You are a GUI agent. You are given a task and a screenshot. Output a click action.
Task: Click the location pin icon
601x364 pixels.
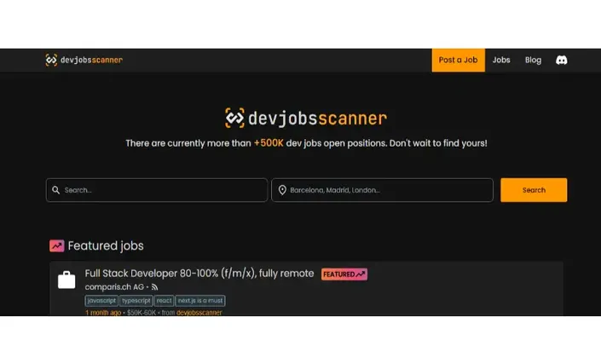tap(282, 190)
